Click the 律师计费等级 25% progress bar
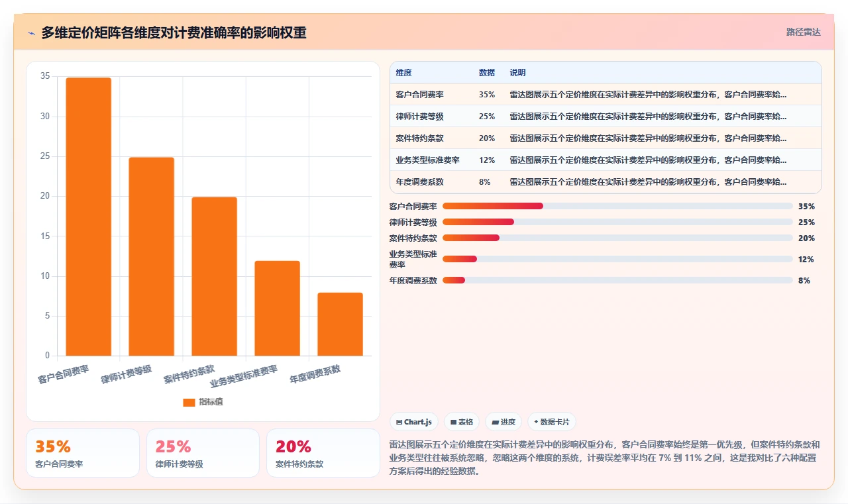 point(617,222)
